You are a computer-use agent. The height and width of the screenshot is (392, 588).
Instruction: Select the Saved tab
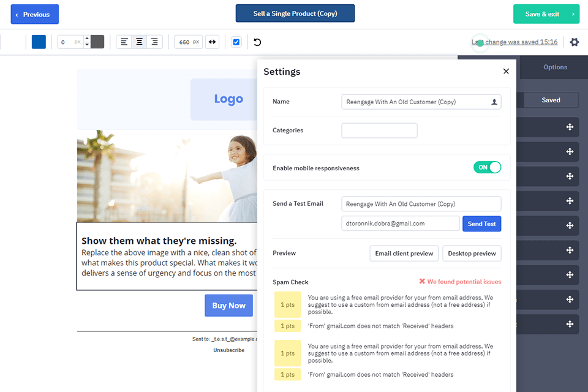point(551,99)
